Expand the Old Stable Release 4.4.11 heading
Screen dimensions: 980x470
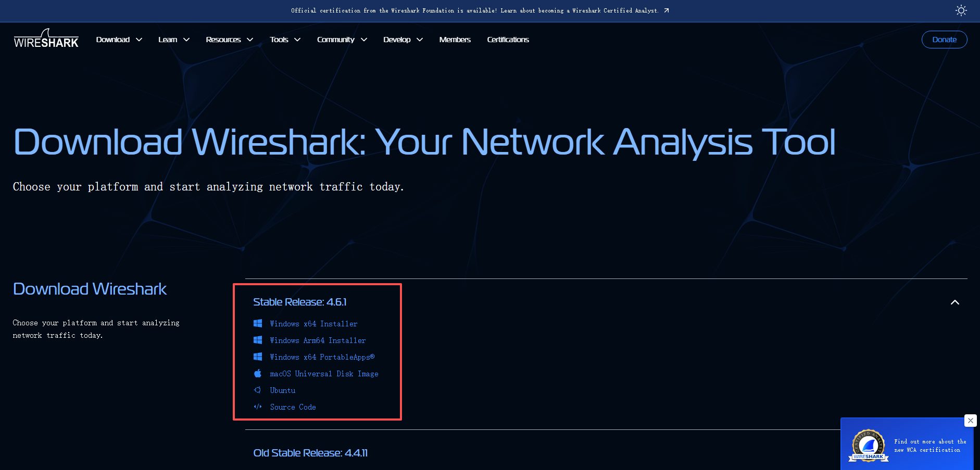[x=310, y=453]
